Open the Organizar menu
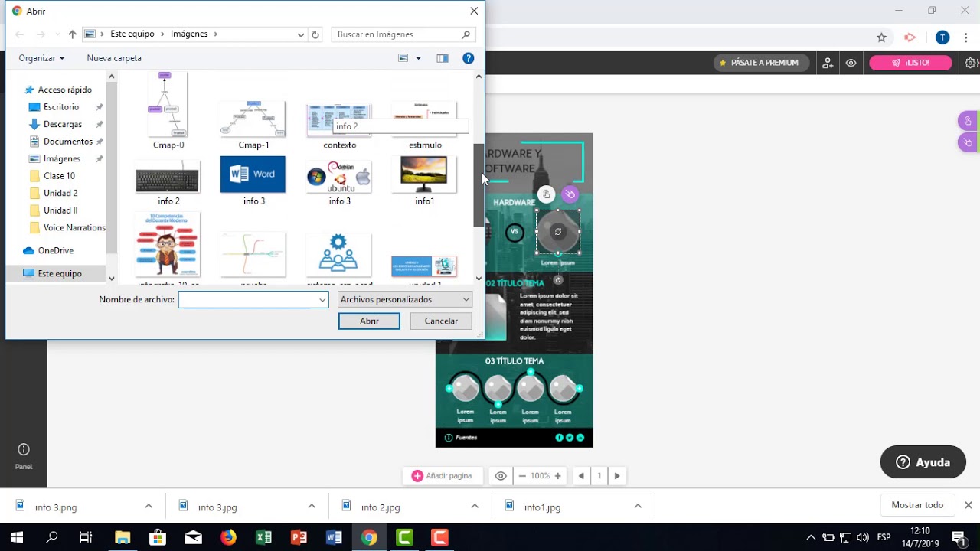This screenshot has height=551, width=980. pos(42,58)
